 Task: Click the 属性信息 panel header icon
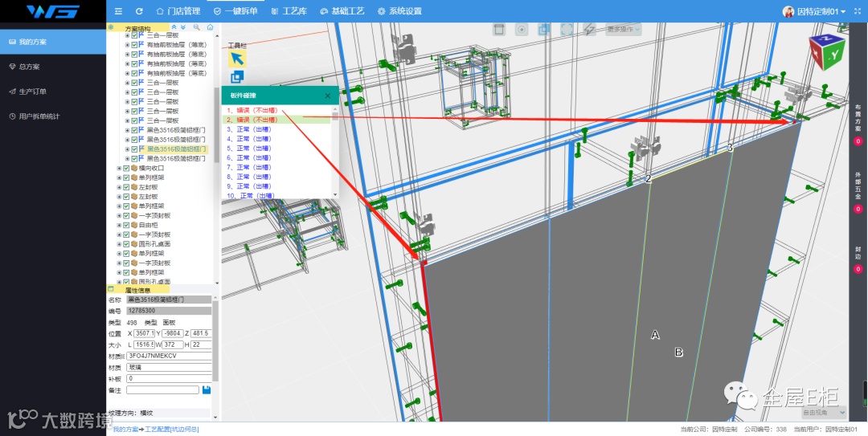(x=111, y=289)
